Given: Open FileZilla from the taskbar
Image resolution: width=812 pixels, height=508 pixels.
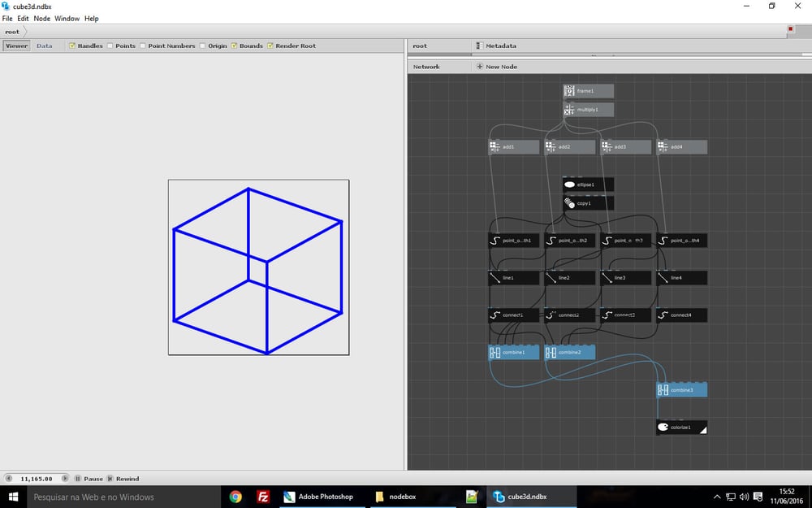Looking at the screenshot, I should click(263, 497).
